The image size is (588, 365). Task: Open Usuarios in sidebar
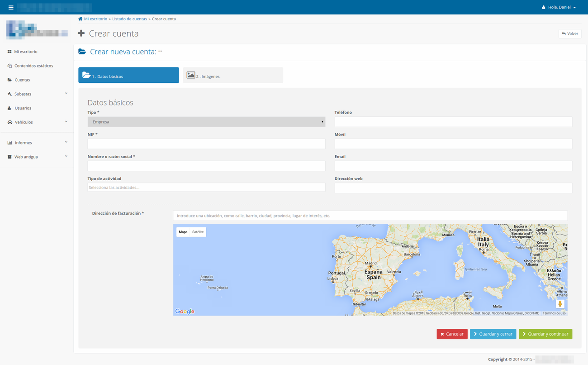pyautogui.click(x=23, y=108)
